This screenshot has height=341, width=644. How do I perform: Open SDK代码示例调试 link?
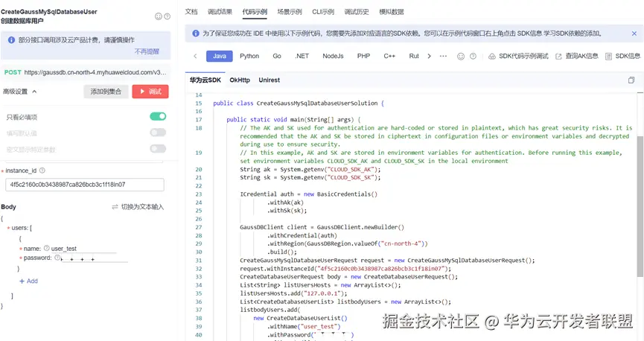click(x=518, y=57)
